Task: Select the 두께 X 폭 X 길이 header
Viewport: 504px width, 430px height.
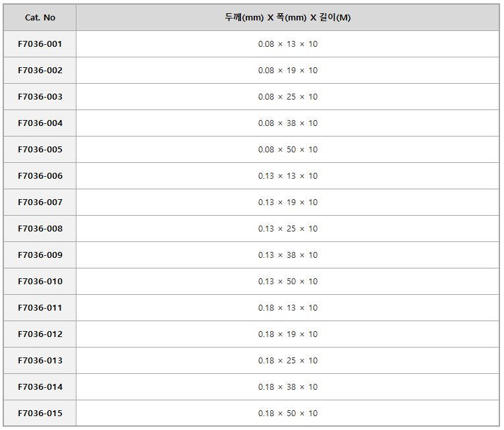Action: coord(288,17)
